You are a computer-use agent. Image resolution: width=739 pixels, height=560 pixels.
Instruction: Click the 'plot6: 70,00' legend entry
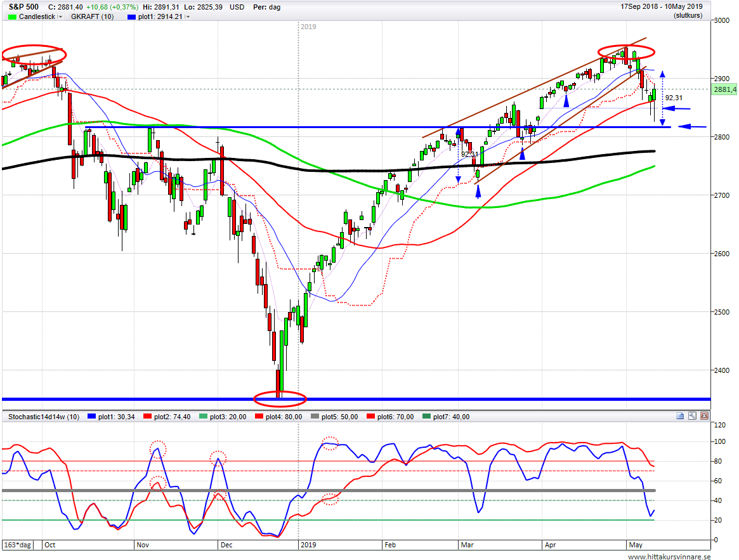click(x=395, y=417)
